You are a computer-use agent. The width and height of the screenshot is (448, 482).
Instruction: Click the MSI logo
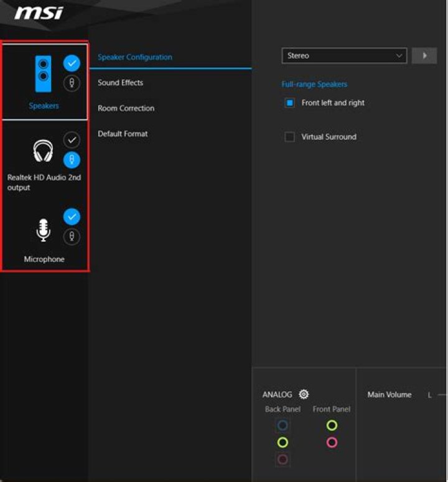[39, 13]
